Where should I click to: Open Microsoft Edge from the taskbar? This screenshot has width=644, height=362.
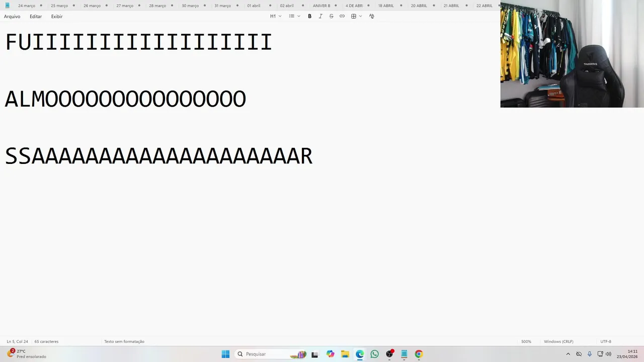coord(360,354)
